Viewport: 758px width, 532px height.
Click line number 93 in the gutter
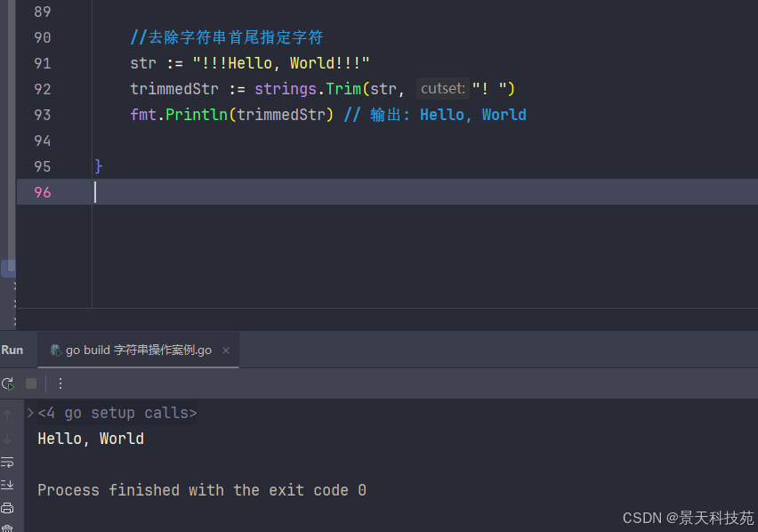coord(42,115)
